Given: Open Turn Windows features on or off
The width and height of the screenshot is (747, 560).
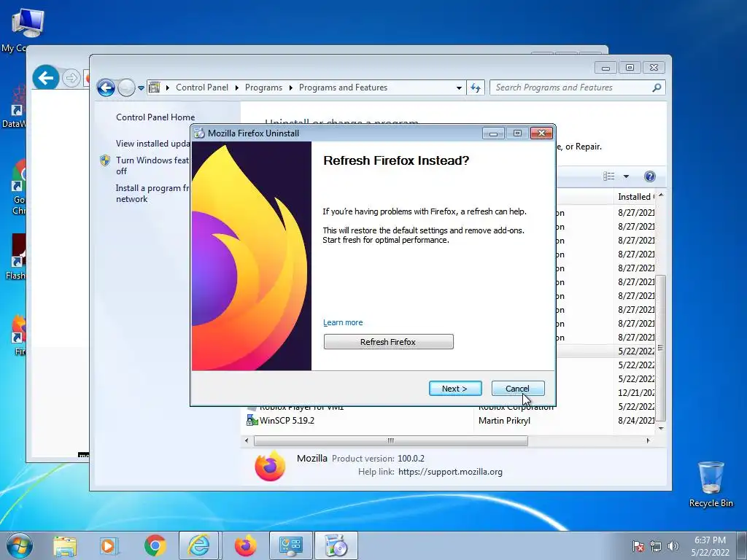Looking at the screenshot, I should 152,166.
